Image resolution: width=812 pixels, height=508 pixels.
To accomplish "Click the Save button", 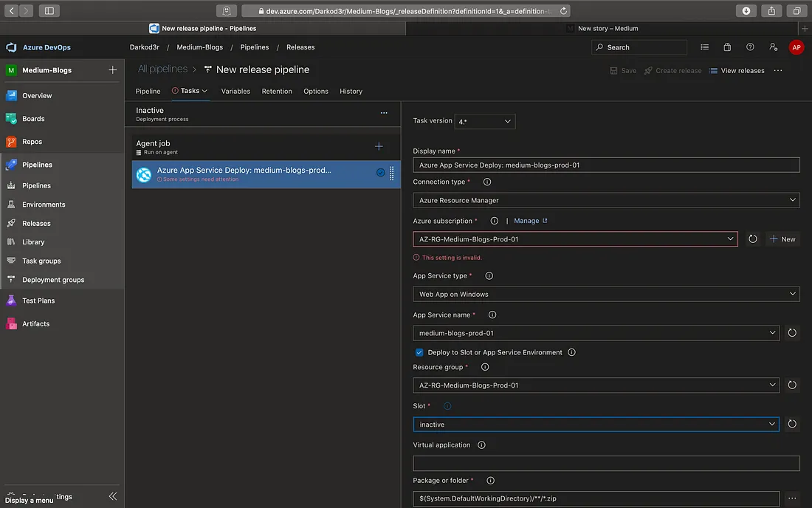I will [623, 70].
